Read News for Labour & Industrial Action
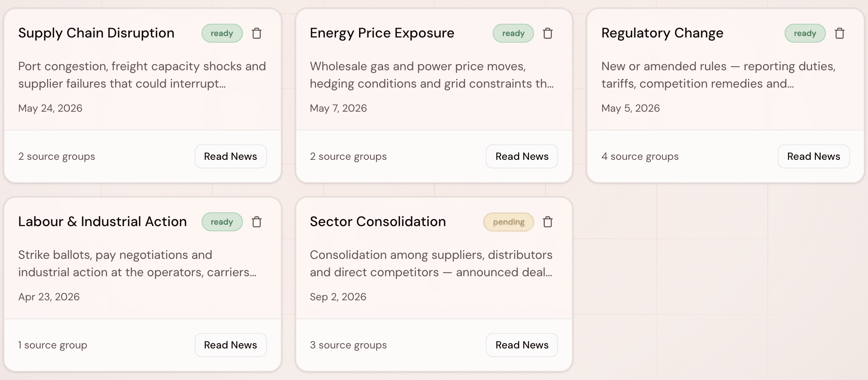 [x=231, y=345]
